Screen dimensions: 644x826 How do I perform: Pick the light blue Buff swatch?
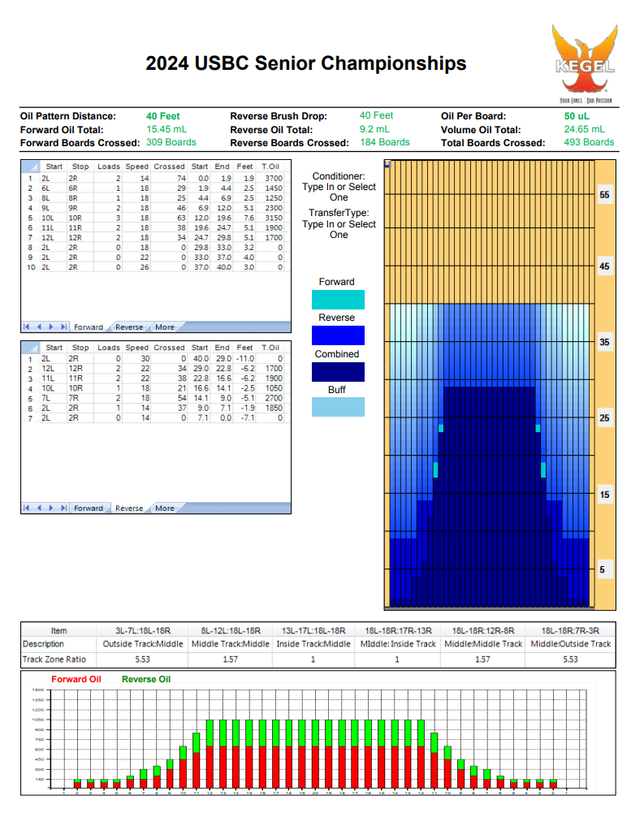339,407
